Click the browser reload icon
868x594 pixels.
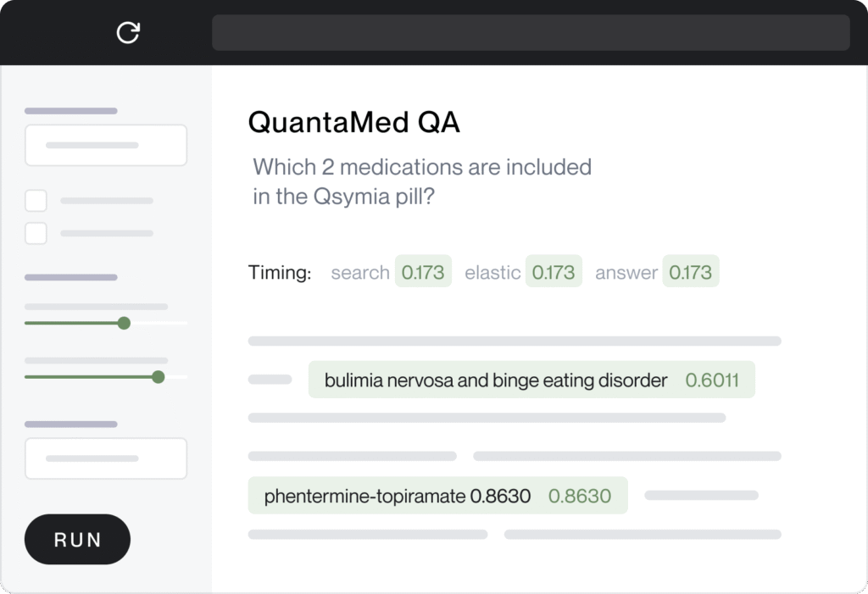tap(128, 32)
